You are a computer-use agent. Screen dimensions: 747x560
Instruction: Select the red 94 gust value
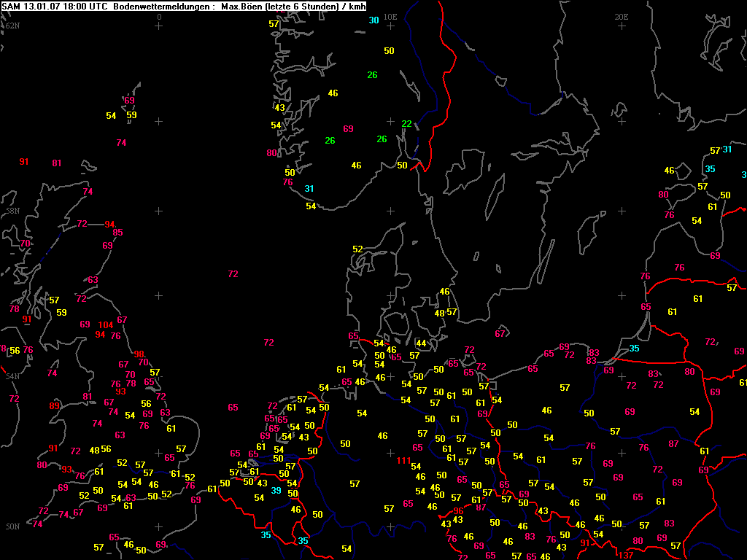[x=109, y=224]
